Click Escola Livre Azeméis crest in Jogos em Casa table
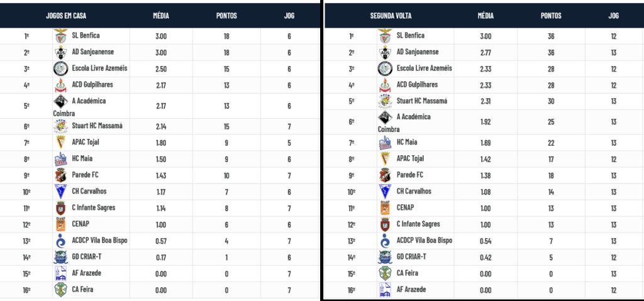 (61, 68)
